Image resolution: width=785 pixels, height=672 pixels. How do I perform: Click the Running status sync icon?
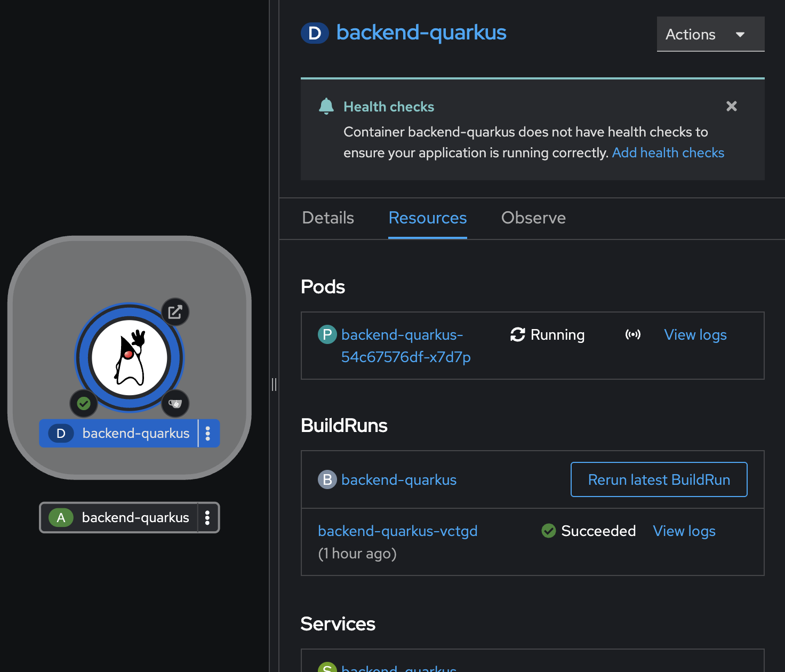(518, 334)
